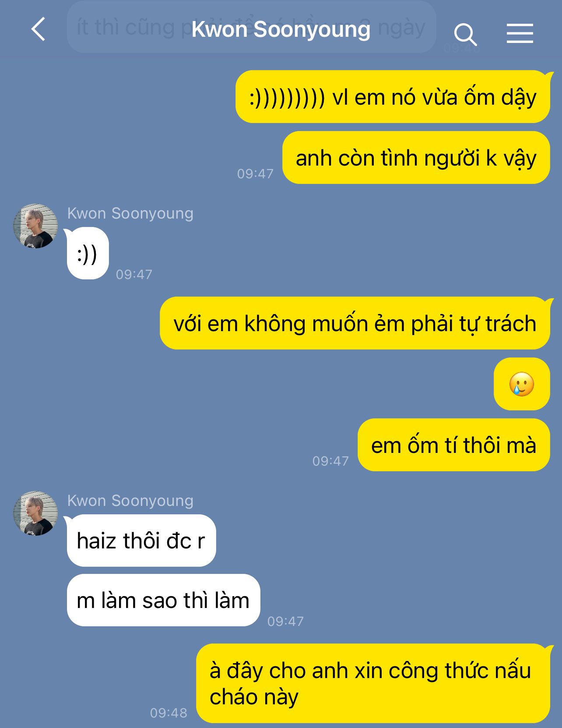Tap sender name above ':))' message
Image resolution: width=562 pixels, height=728 pixels.
point(130,213)
